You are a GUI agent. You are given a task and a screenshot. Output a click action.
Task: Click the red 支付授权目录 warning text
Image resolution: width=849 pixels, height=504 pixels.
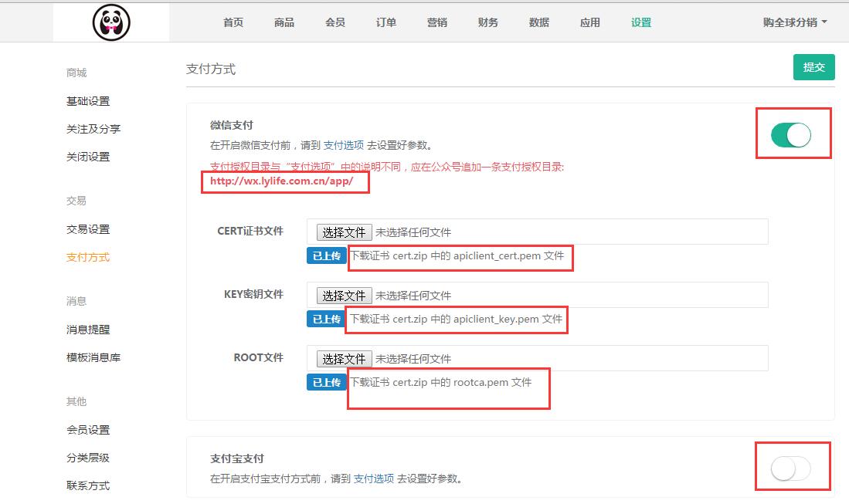tap(387, 167)
